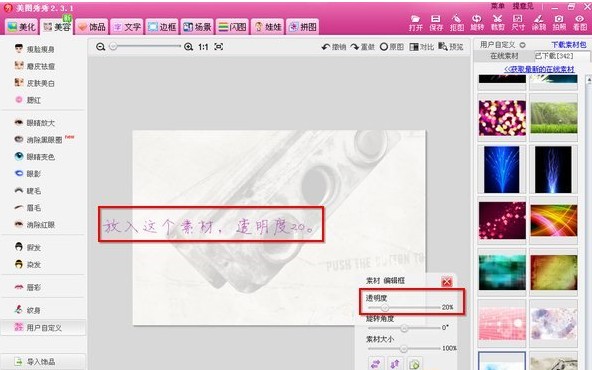Screen dimensions: 592x370
Task: Open the 消除红眼 red-eye removal tool
Action: (x=35, y=225)
